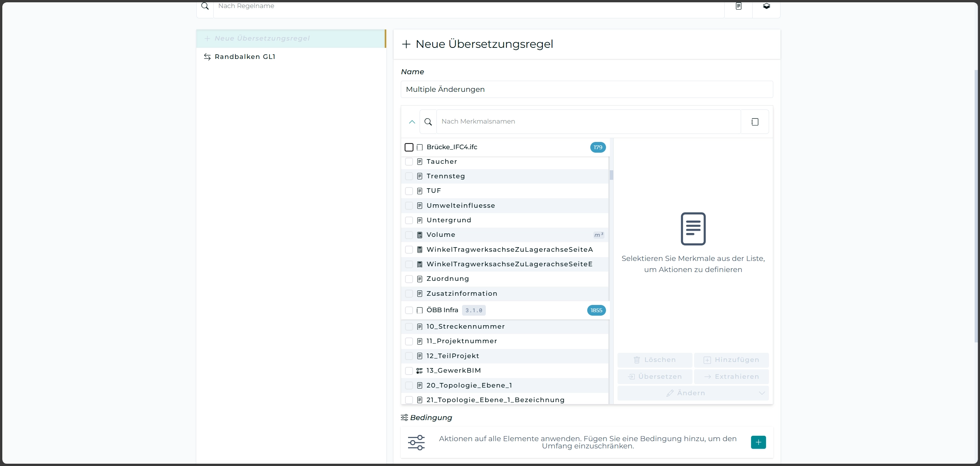Select Neue Übersetzungsregel entry in left list
The height and width of the screenshot is (466, 980).
pos(262,39)
